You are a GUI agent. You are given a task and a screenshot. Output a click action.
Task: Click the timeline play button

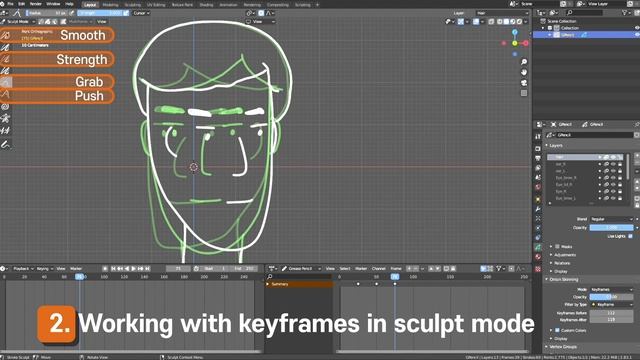[x=133, y=269]
